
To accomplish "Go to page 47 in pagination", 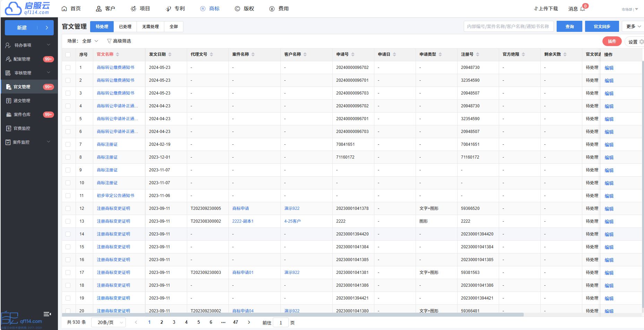I will coord(236,322).
